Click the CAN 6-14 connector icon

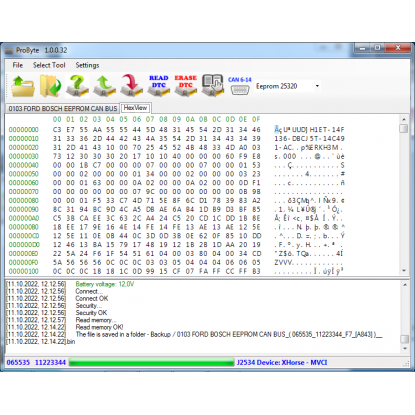point(240,86)
